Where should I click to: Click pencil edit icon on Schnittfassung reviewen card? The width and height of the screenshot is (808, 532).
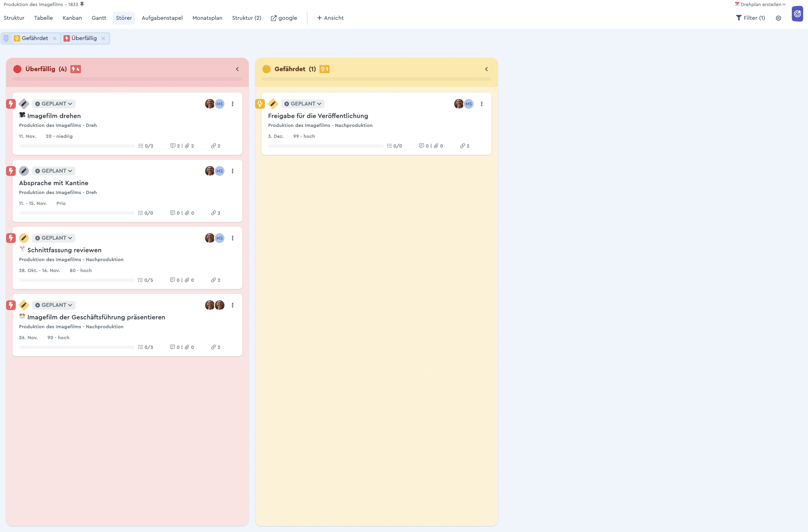coord(24,238)
